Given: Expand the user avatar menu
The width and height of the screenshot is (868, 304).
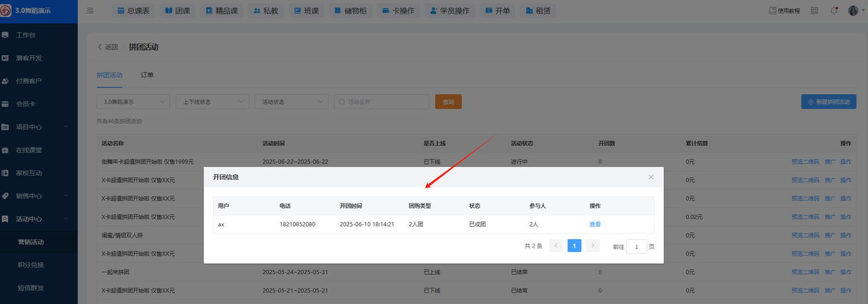Looking at the screenshot, I should point(855,11).
